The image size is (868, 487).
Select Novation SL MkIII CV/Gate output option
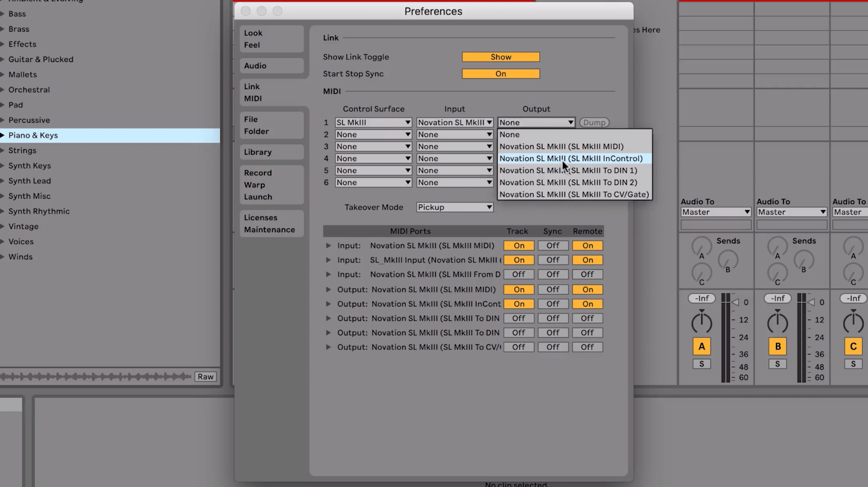pos(574,194)
